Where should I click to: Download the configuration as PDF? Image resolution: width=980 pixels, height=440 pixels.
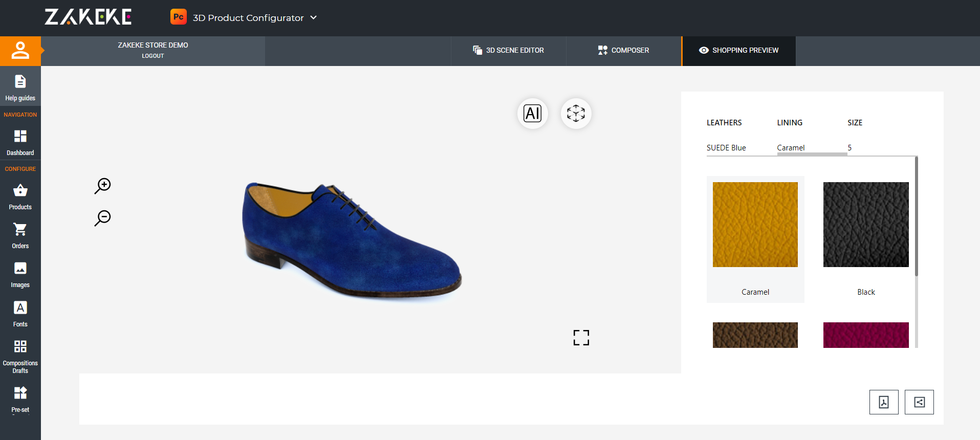[x=884, y=402]
